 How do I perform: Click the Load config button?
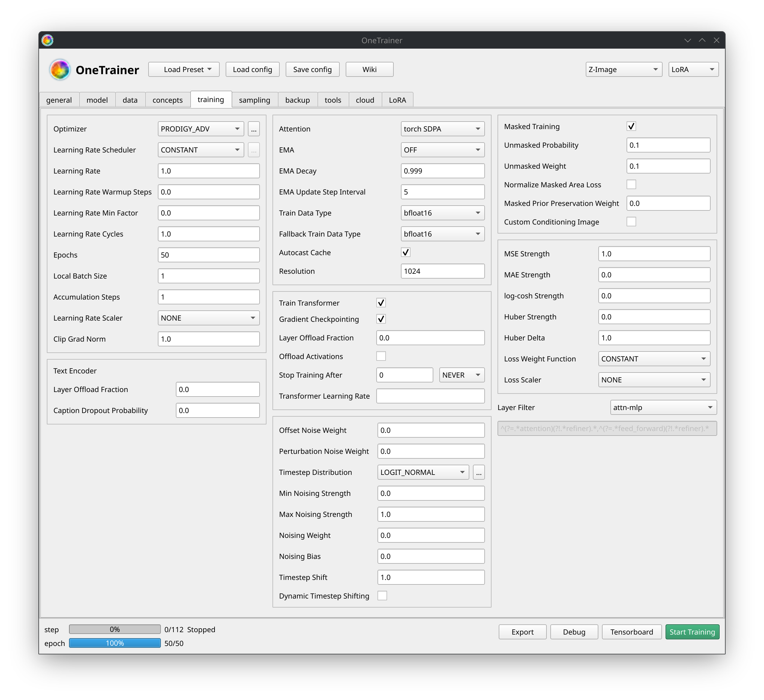[252, 69]
